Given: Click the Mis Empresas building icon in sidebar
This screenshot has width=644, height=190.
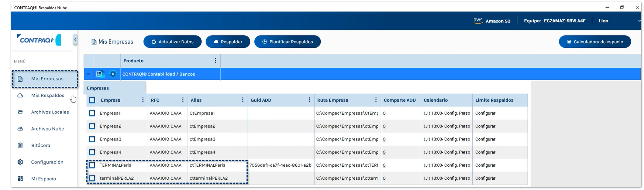Looking at the screenshot, I should click(20, 79).
